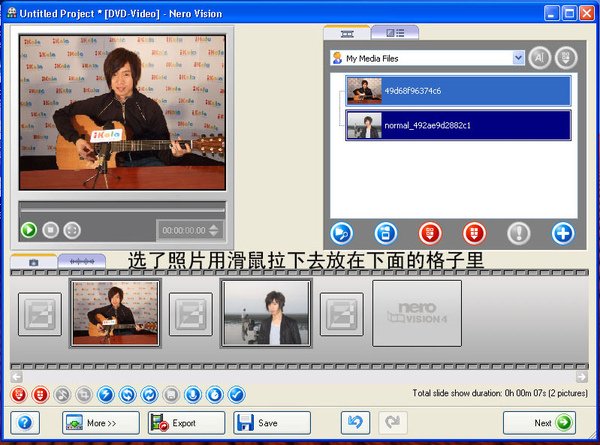The image size is (600, 445).
Task: Click the gray music note icon
Action: click(x=62, y=394)
